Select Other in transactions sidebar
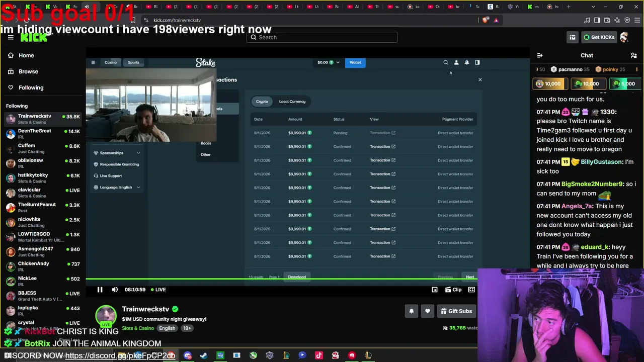644x362 pixels. [x=205, y=154]
